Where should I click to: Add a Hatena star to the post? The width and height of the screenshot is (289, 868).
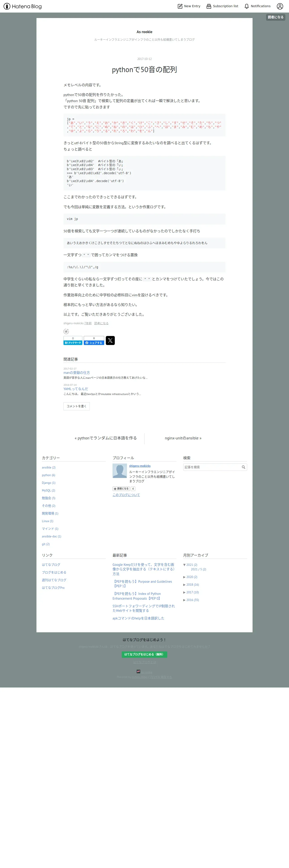(x=66, y=331)
